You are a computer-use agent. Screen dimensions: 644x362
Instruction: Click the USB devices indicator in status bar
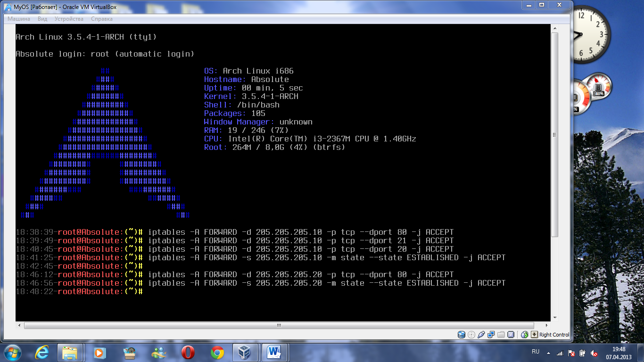pos(481,335)
